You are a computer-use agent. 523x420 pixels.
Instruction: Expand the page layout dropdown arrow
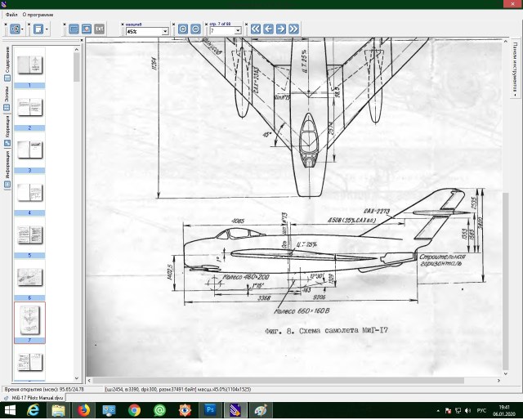[x=47, y=29]
